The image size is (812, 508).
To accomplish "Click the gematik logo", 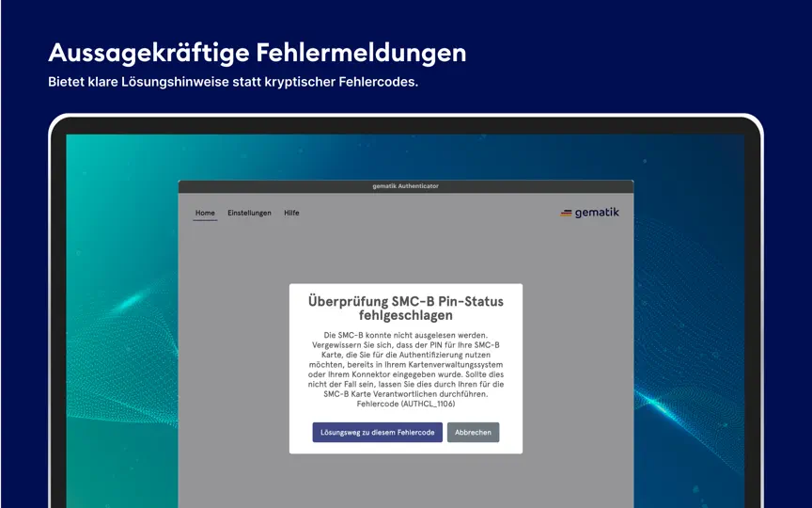I will coord(589,213).
